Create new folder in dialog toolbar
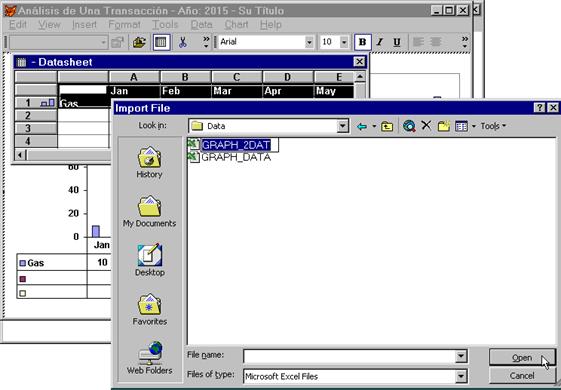The width and height of the screenshot is (561, 390). pos(443,126)
